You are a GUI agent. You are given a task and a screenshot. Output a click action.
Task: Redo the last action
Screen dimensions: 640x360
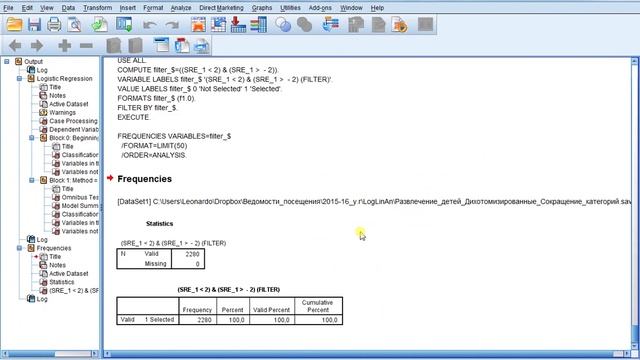click(172, 25)
